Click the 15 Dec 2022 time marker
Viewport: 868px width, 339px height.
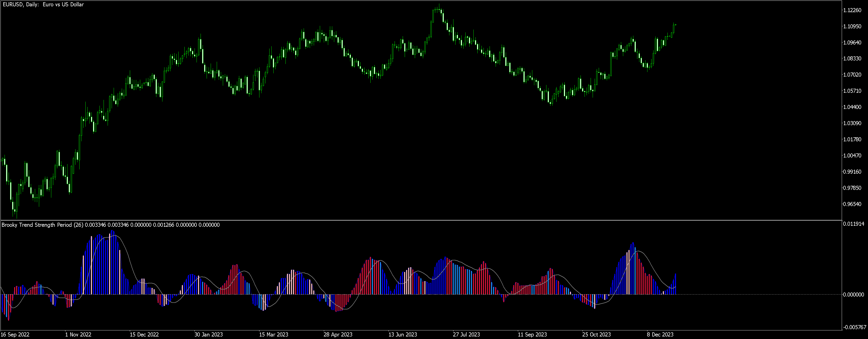[x=144, y=335]
